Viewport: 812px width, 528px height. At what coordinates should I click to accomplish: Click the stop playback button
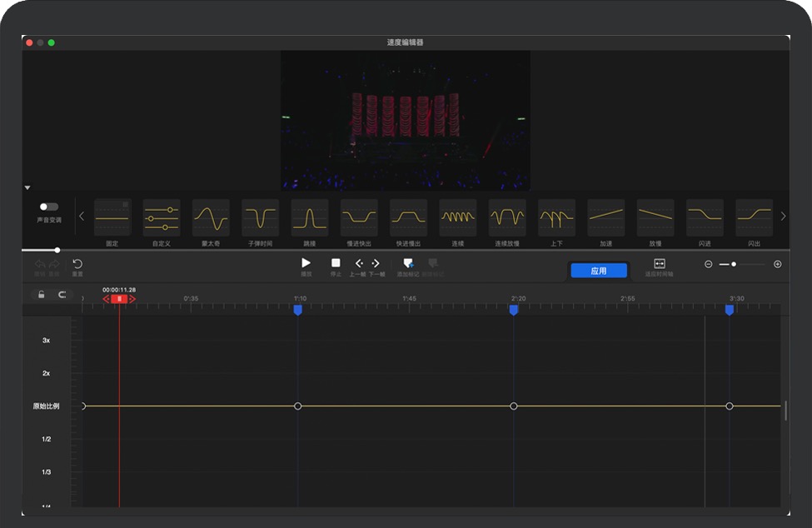pos(336,263)
